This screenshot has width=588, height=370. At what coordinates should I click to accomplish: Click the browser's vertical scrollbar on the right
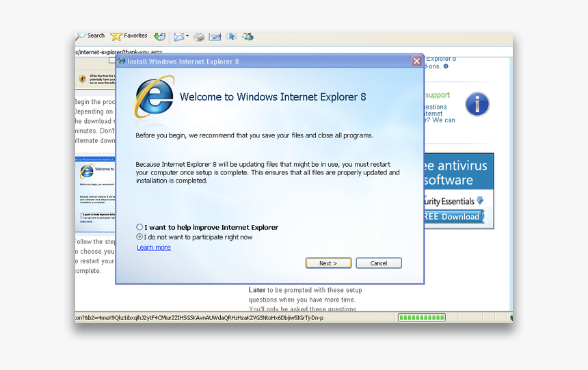click(x=510, y=184)
